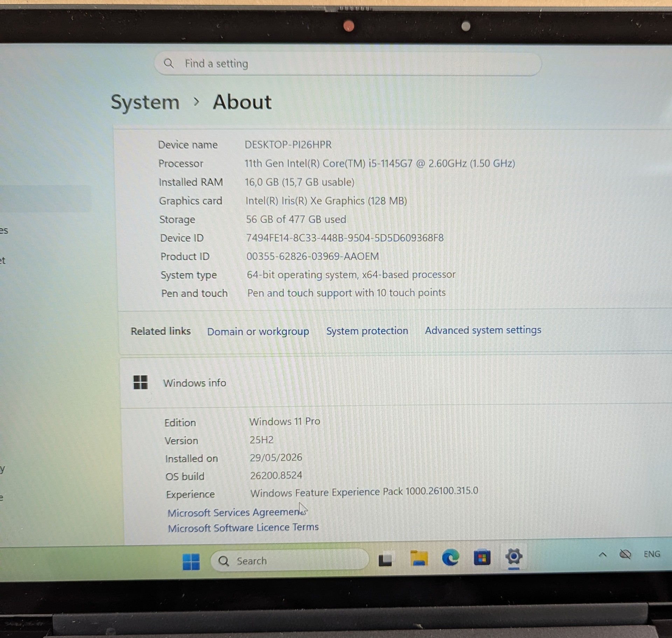The image size is (672, 638).
Task: Click the network disconnected tray icon
Action: (625, 554)
